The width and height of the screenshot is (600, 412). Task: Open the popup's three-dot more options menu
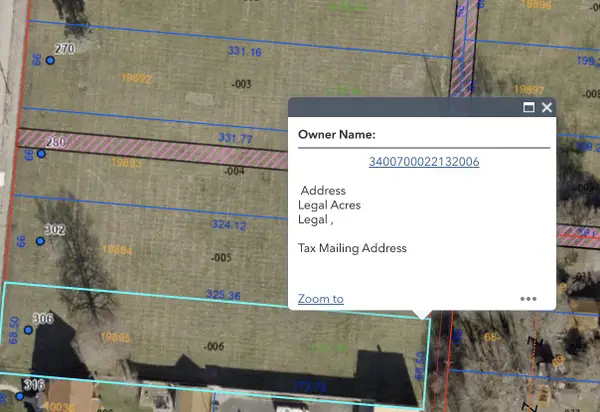pos(529,298)
